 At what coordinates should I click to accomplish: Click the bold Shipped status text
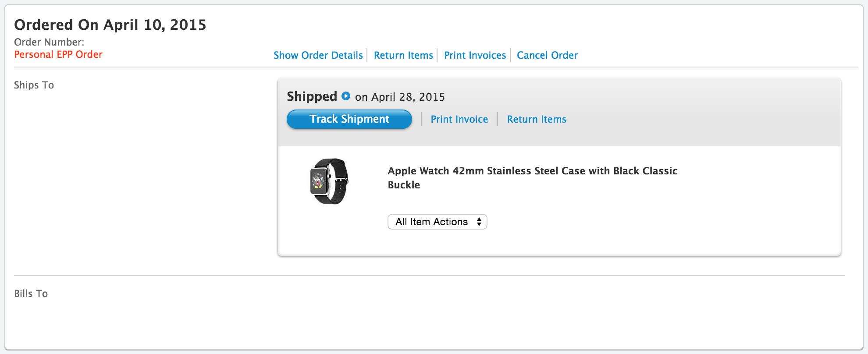click(x=312, y=96)
